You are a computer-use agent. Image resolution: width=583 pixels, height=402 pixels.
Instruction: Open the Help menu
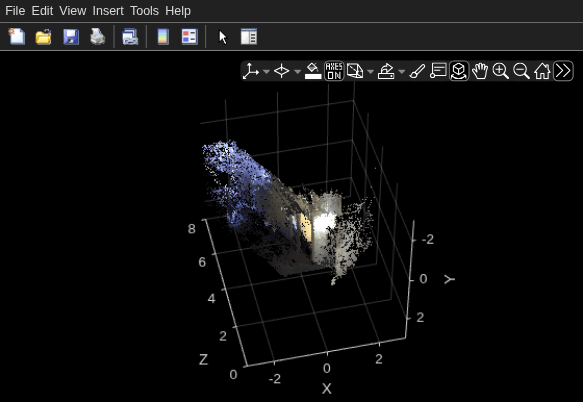(178, 11)
